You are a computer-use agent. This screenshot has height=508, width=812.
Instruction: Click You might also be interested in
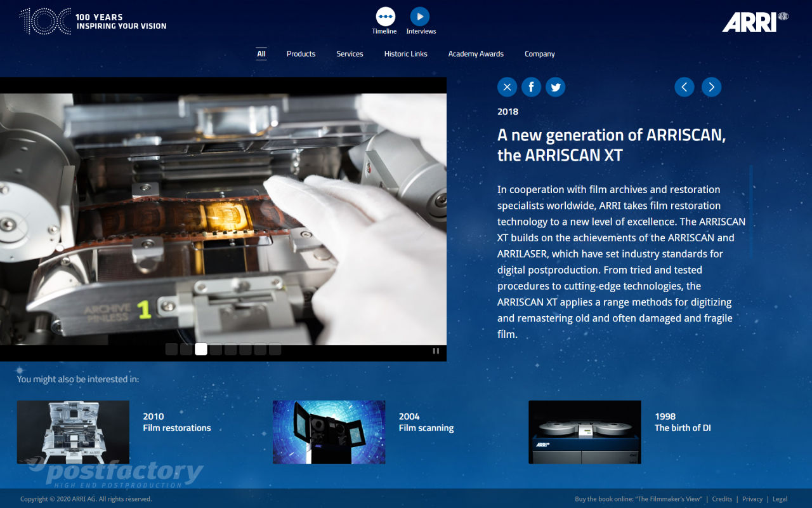[x=78, y=379]
